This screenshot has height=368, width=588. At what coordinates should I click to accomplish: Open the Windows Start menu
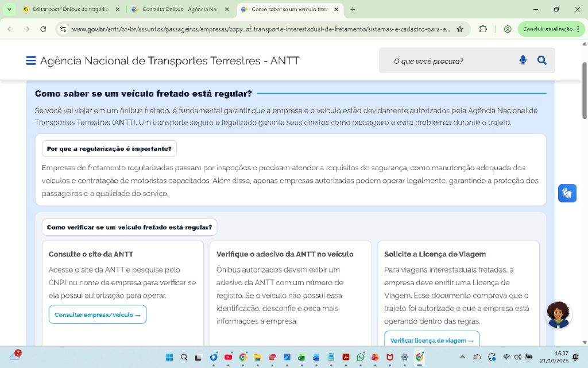click(169, 356)
